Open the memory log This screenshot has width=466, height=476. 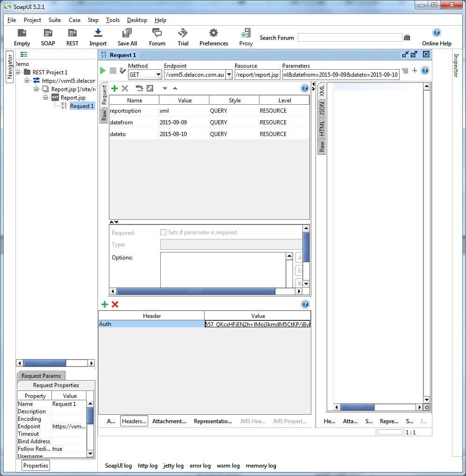[261, 466]
